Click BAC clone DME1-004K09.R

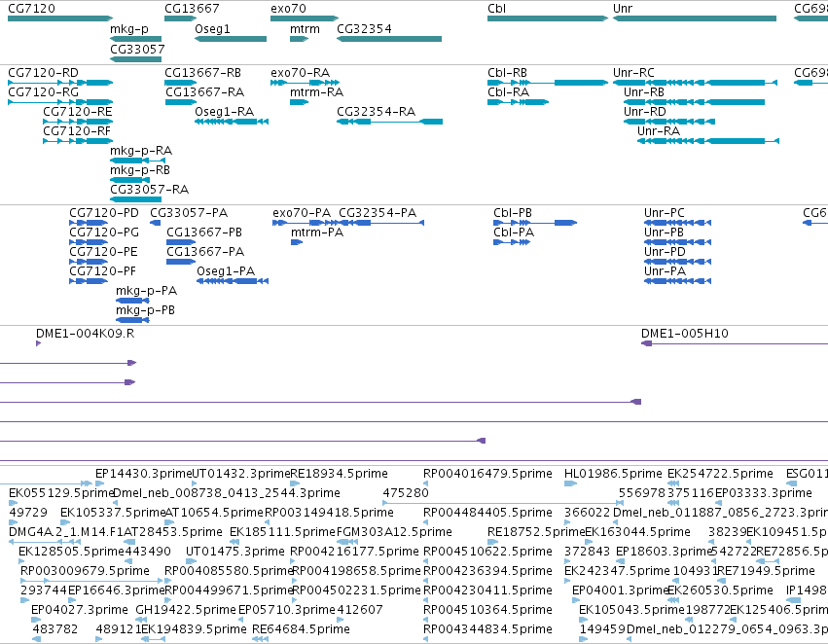39,343
